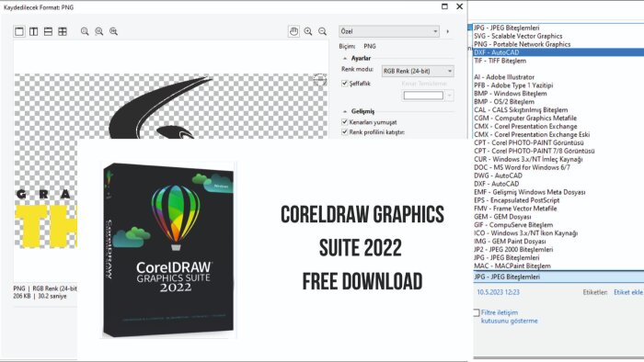This screenshot has width=644, height=362.
Task: Choose CAL - CALS Sıkıştırılmış Biteşlem
Action: [521, 110]
